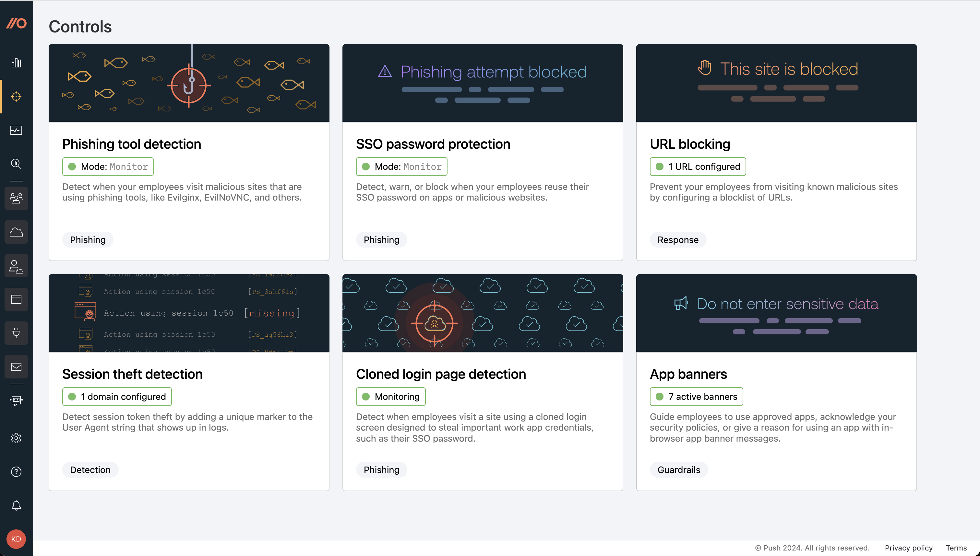The height and width of the screenshot is (556, 980).
Task: Click the Guardrails tag on App banners card
Action: [678, 469]
